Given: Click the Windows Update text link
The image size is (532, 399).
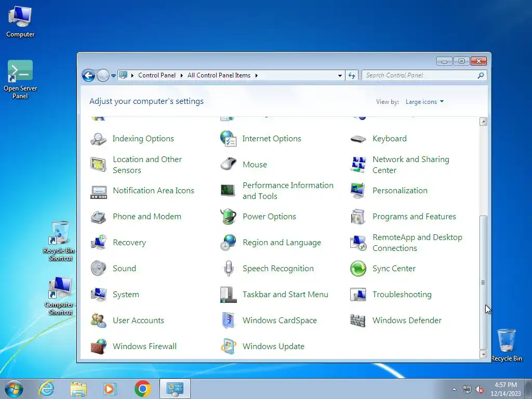Looking at the screenshot, I should (x=273, y=347).
